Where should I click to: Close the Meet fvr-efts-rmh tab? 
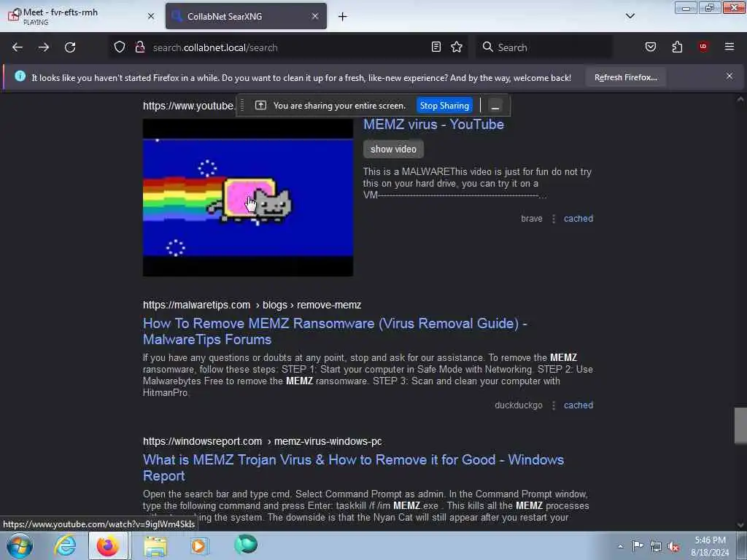[151, 16]
